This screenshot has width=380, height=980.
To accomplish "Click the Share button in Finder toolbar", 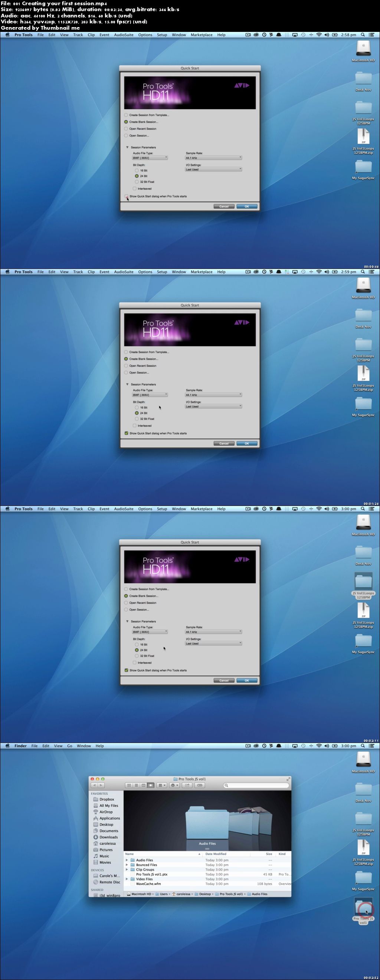I will click(x=187, y=785).
